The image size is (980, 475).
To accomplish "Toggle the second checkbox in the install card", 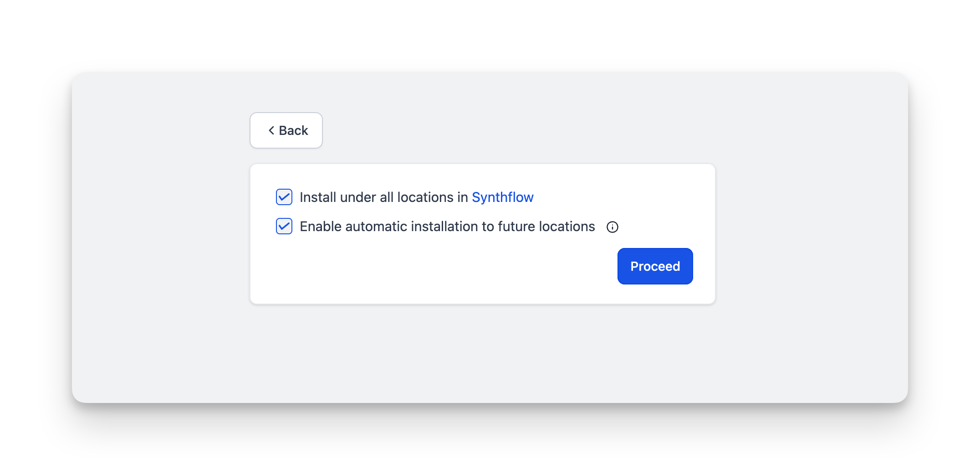I will coord(284,226).
